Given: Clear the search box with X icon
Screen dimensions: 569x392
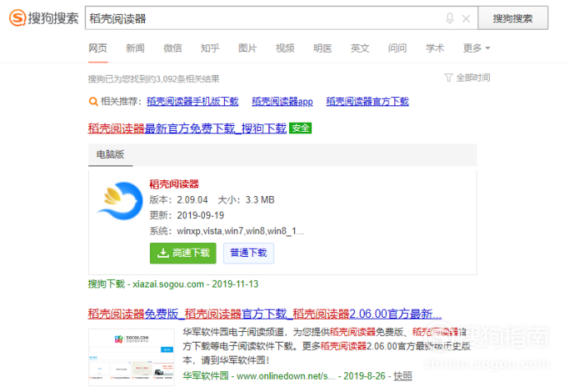Looking at the screenshot, I should click(x=466, y=18).
